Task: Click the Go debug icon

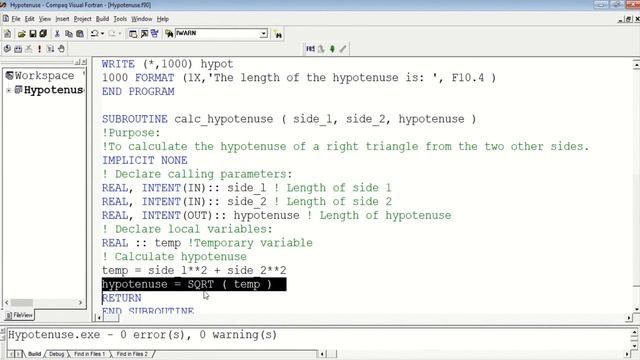Action: click(x=50, y=49)
